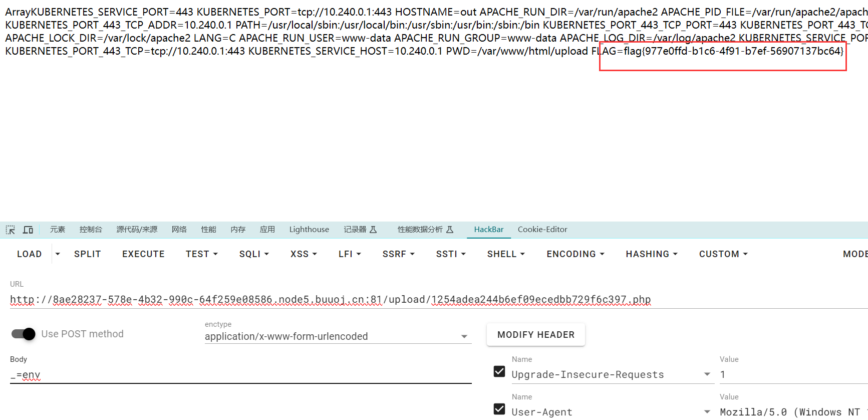The width and height of the screenshot is (868, 420).
Task: Open the Upgrade-Insecure-Requests name dropdown
Action: [707, 374]
